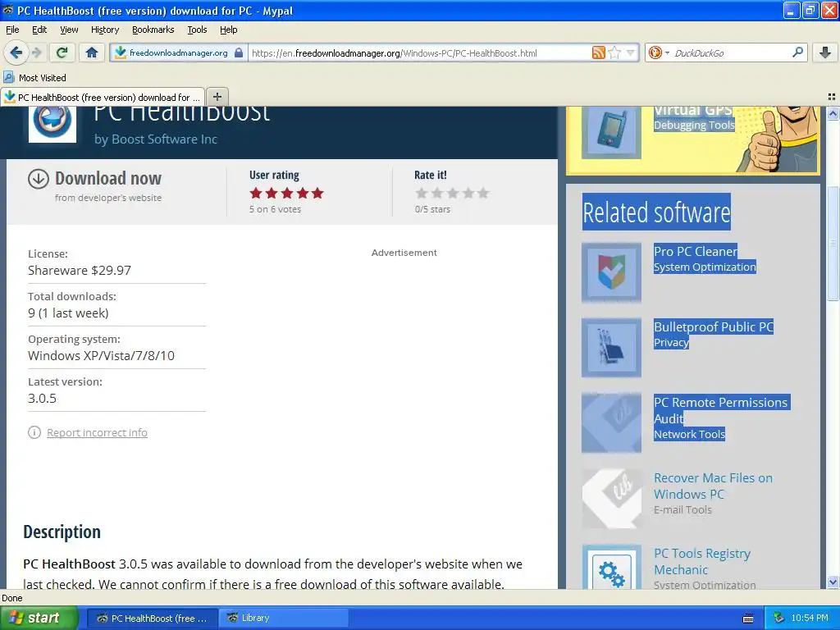Open the Bookmarks menu
This screenshot has width=840, height=630.
pyautogui.click(x=153, y=30)
